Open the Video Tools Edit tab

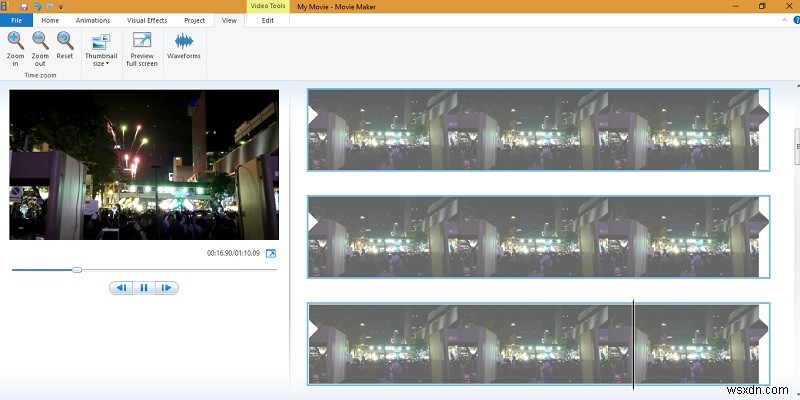268,20
